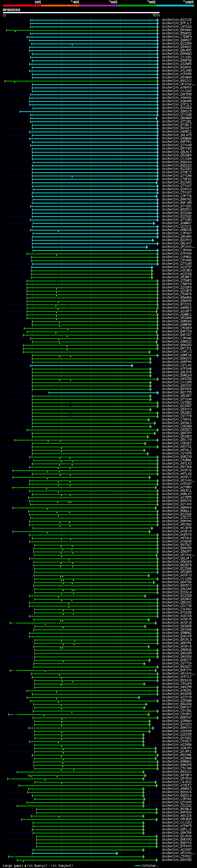Image resolution: width=197 pixels, height=868 pixels.
Task: Select the UniRef100_B9H4N3 label
Action: [177, 54]
